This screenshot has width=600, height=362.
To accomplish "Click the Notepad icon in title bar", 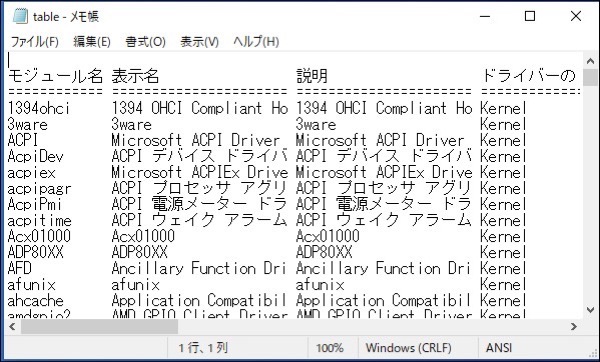I will [x=20, y=16].
